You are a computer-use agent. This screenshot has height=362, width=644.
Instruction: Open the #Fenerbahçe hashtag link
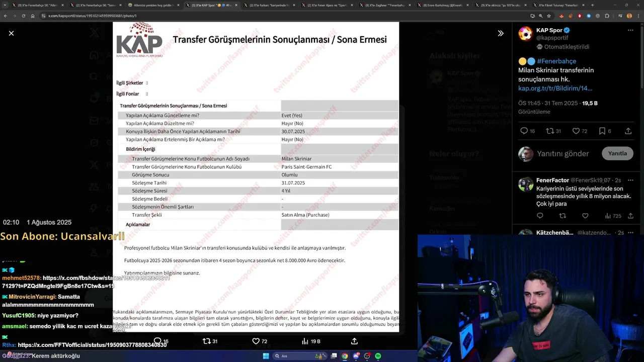[556, 61]
